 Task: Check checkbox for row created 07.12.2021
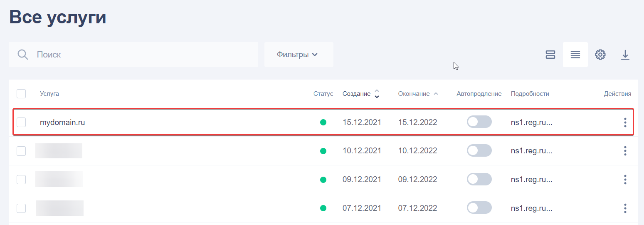21,208
